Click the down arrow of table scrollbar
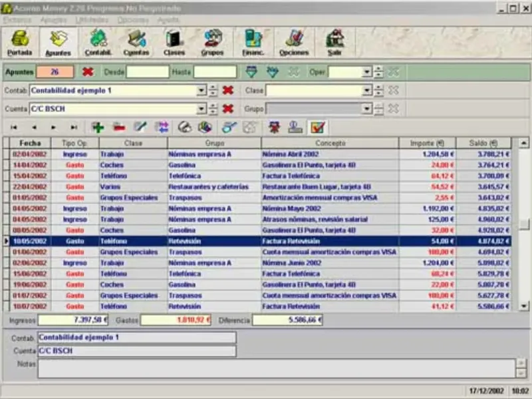 coord(523,306)
